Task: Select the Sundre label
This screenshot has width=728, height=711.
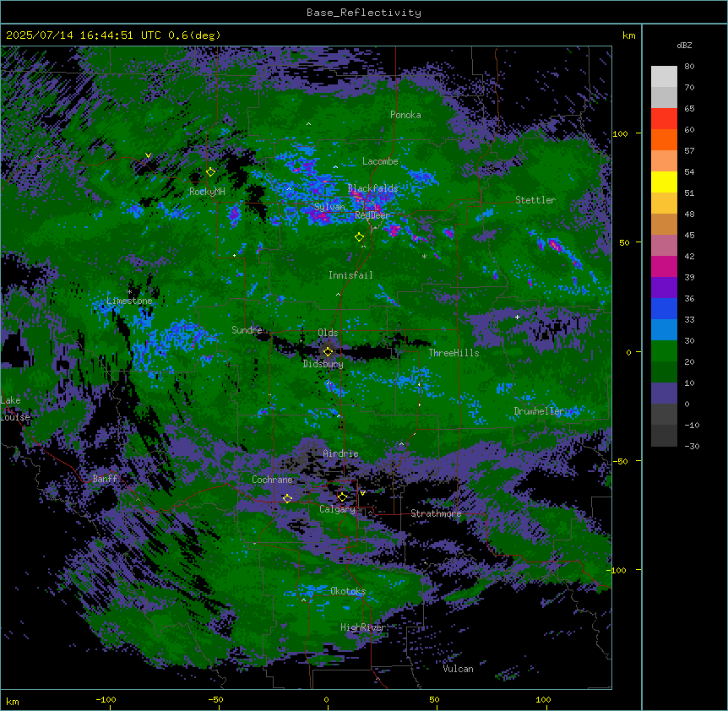Action: pyautogui.click(x=247, y=330)
